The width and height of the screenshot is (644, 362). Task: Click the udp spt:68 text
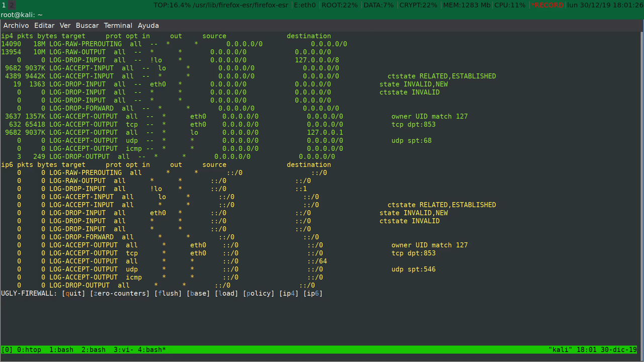pos(412,140)
